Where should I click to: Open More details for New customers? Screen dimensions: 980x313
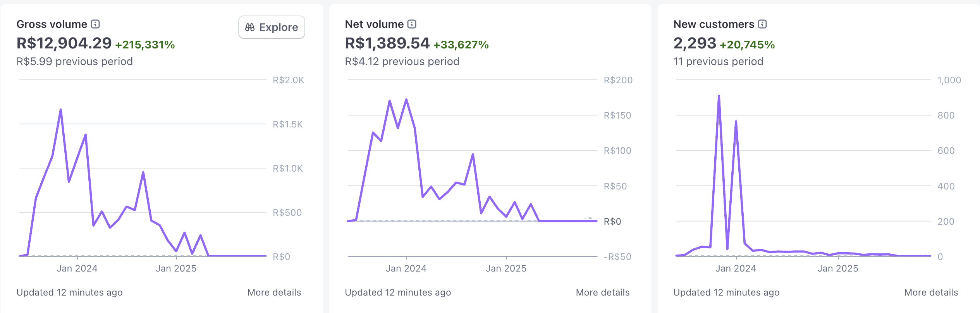click(x=931, y=292)
